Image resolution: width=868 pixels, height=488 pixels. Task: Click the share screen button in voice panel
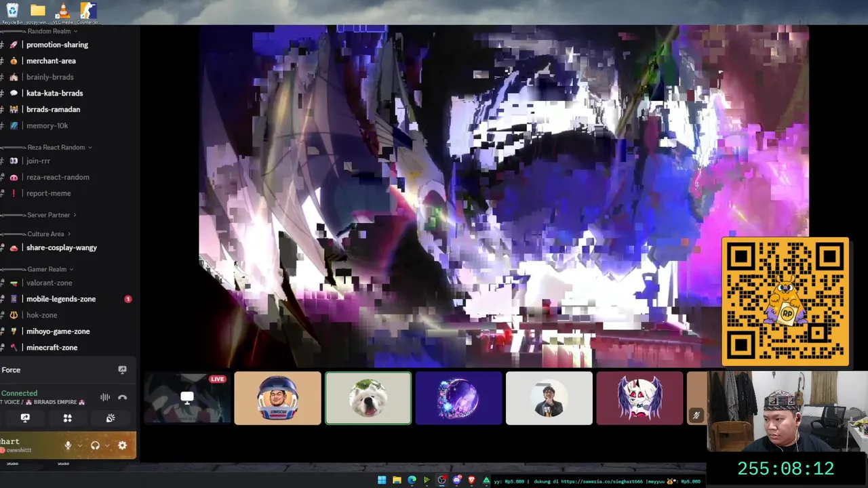click(x=25, y=418)
